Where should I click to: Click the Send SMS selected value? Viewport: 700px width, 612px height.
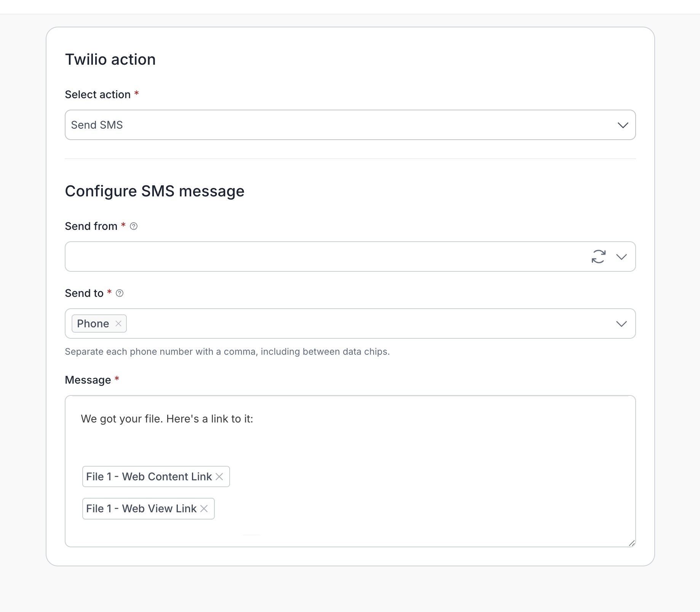point(97,125)
